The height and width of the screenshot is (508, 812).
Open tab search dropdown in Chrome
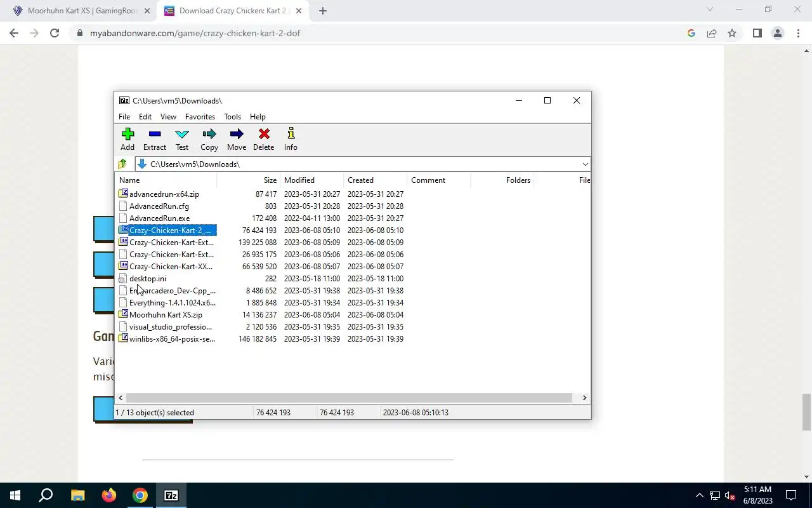click(x=710, y=10)
